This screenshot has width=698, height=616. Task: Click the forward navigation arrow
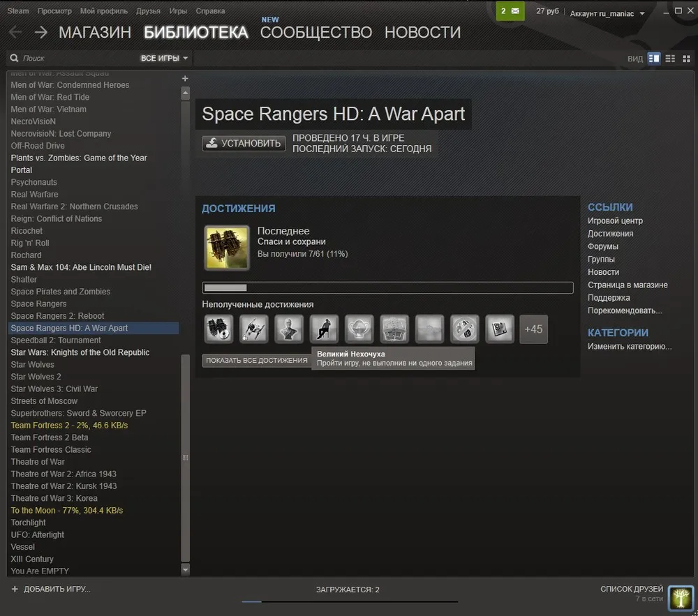click(x=40, y=32)
